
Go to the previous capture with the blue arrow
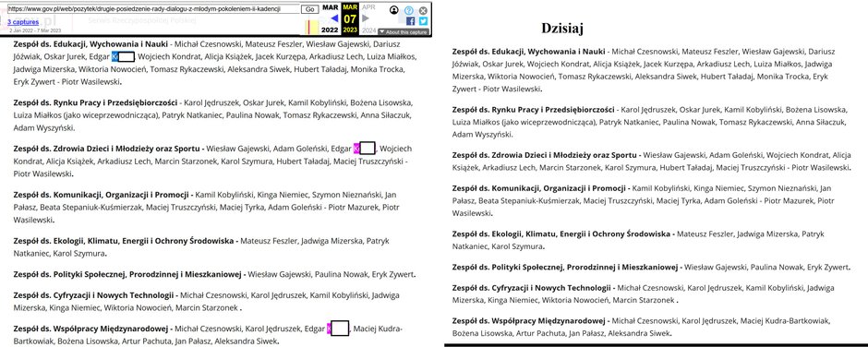point(333,18)
